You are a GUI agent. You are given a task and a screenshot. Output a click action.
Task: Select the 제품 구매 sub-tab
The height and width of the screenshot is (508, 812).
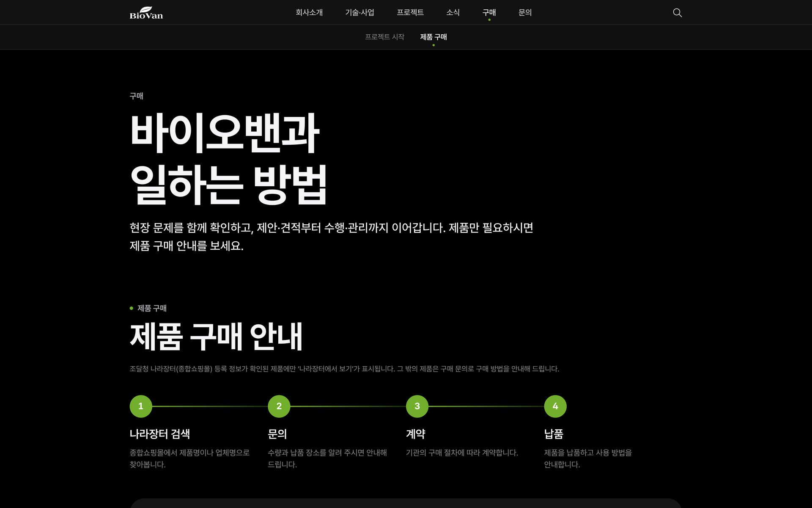433,37
